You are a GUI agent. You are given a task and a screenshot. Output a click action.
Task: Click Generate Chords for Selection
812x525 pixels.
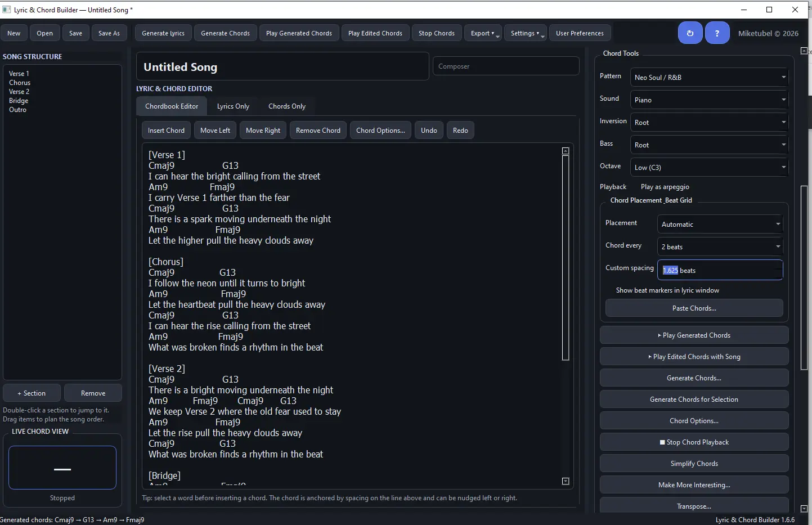click(694, 400)
